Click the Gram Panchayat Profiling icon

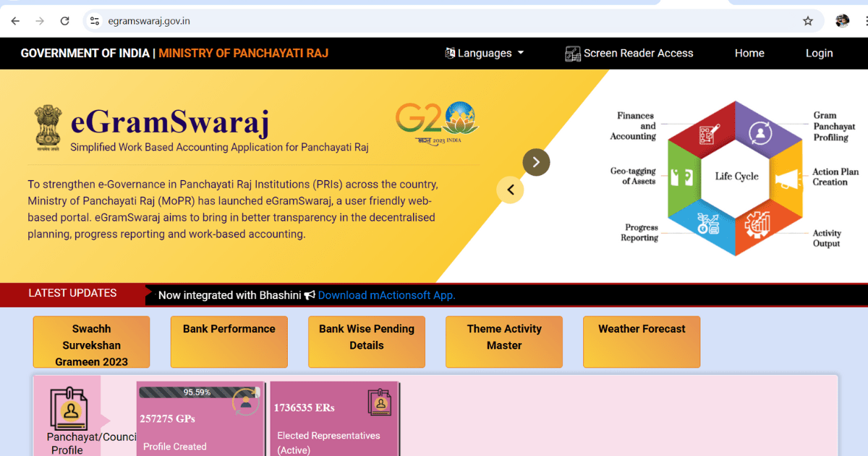[759, 133]
